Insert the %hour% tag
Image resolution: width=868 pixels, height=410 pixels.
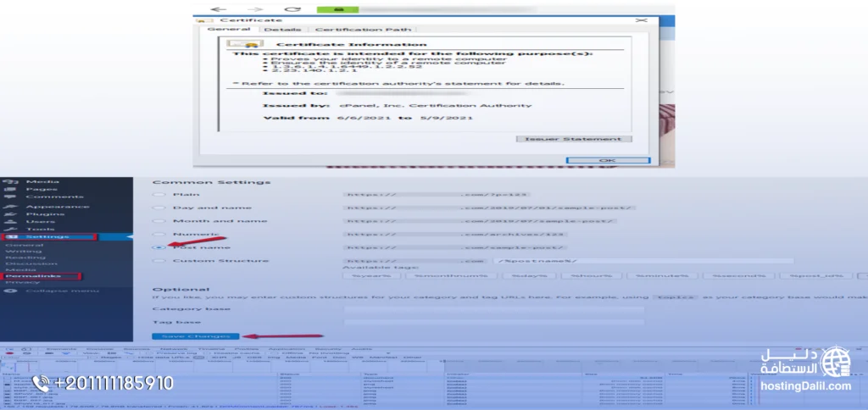(x=591, y=275)
